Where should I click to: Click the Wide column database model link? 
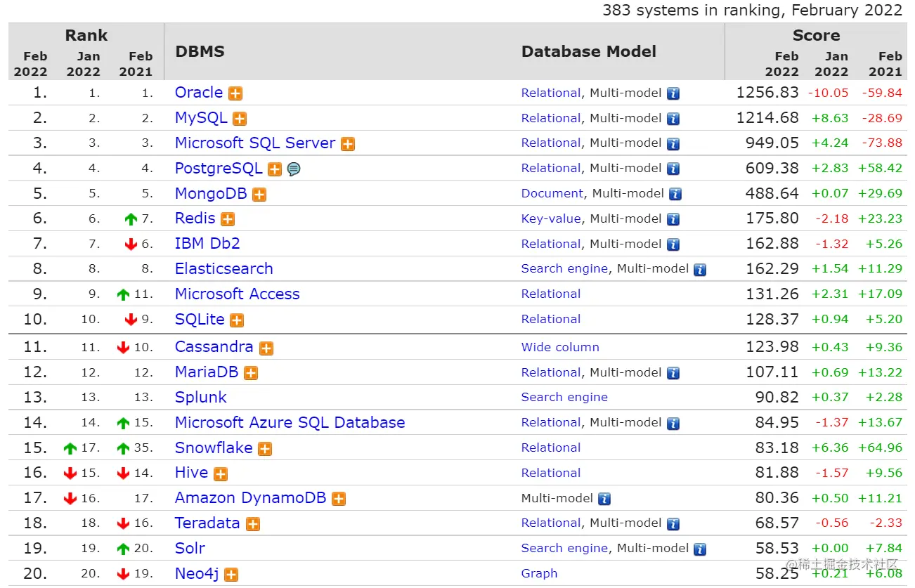pyautogui.click(x=560, y=347)
